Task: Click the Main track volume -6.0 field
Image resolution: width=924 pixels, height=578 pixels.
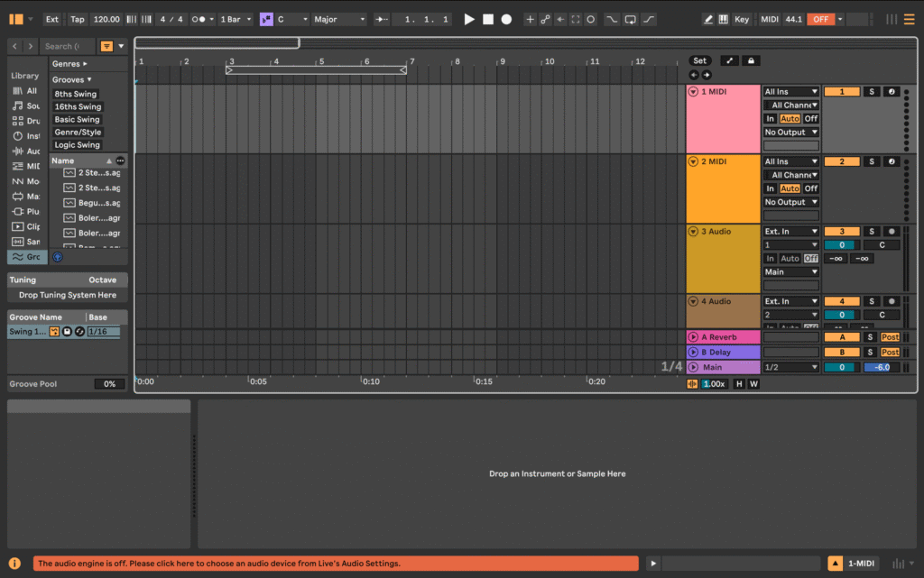Action: pos(881,367)
